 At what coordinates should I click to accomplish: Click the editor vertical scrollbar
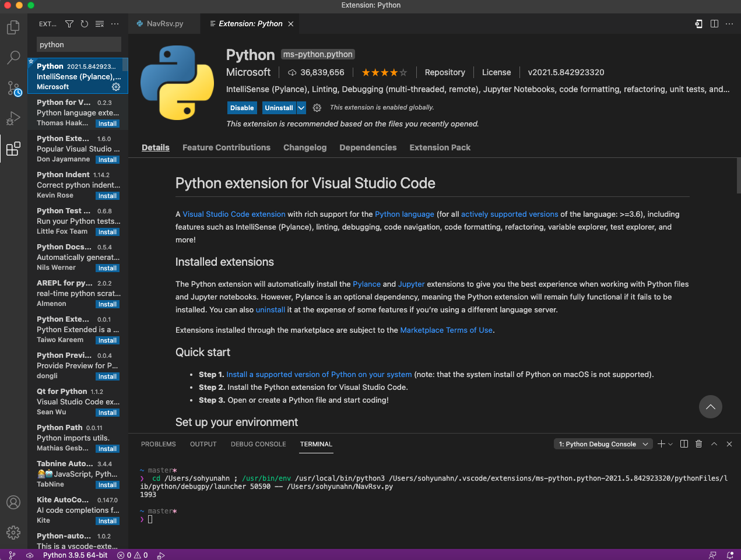coord(738,175)
